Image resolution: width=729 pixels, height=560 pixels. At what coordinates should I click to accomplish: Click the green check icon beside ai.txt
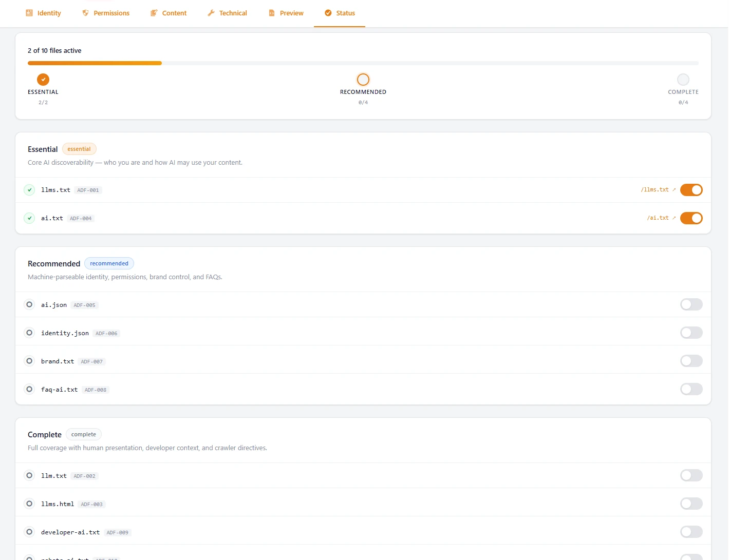pos(29,218)
